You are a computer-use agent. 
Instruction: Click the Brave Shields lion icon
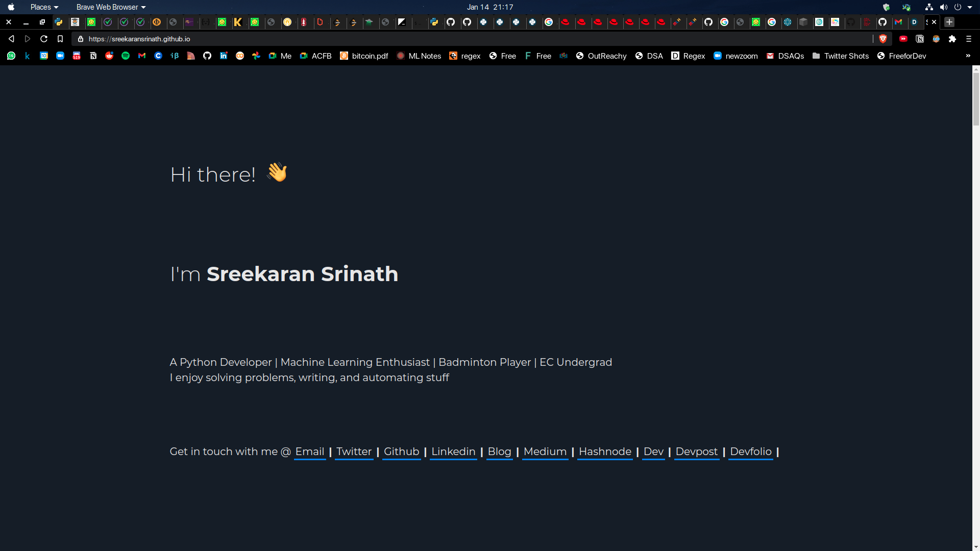pyautogui.click(x=883, y=39)
